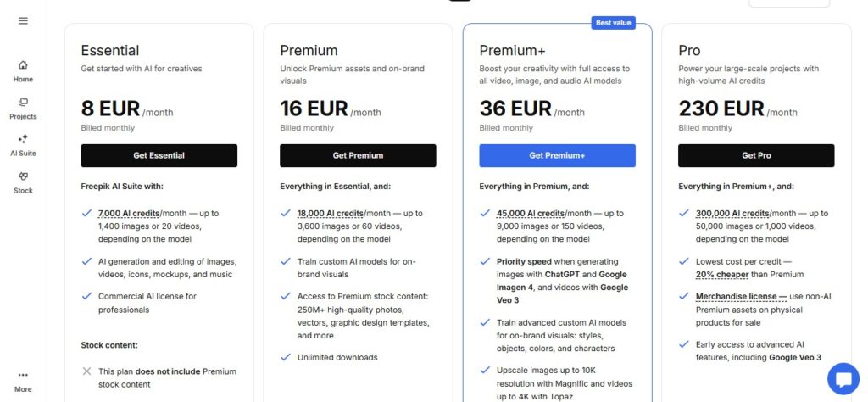Click the 7,000 AI credits underlined text

point(129,213)
